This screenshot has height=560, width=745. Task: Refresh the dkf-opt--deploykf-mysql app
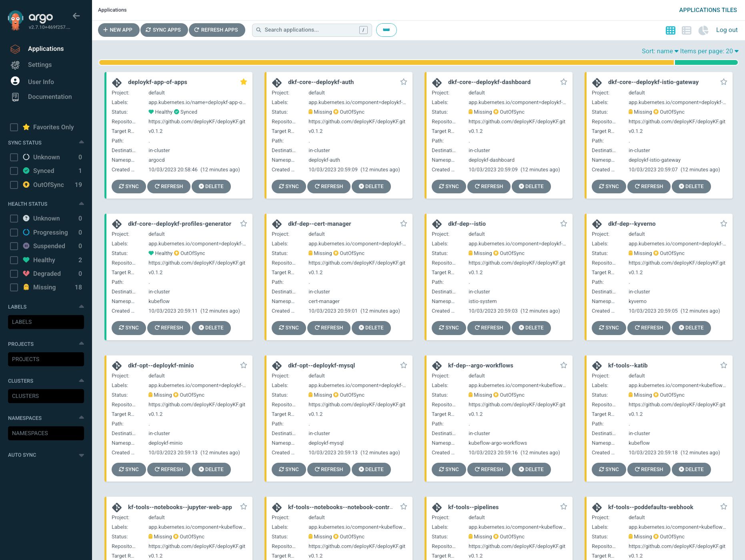pos(329,470)
